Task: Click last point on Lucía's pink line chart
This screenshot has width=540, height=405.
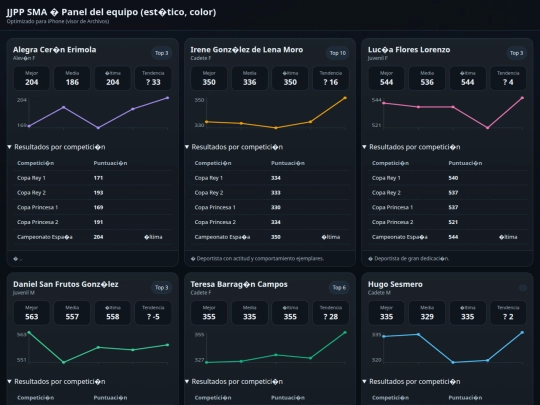Action: (522, 98)
